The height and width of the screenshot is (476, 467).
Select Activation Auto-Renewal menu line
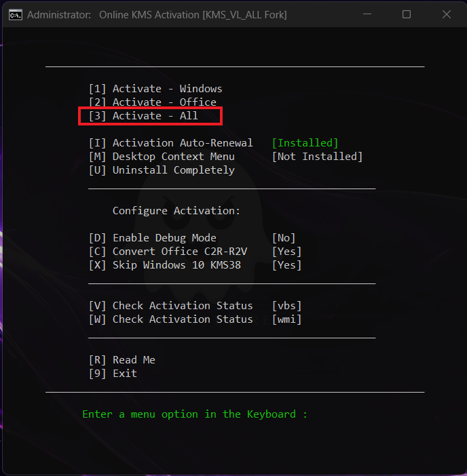pyautogui.click(x=170, y=143)
